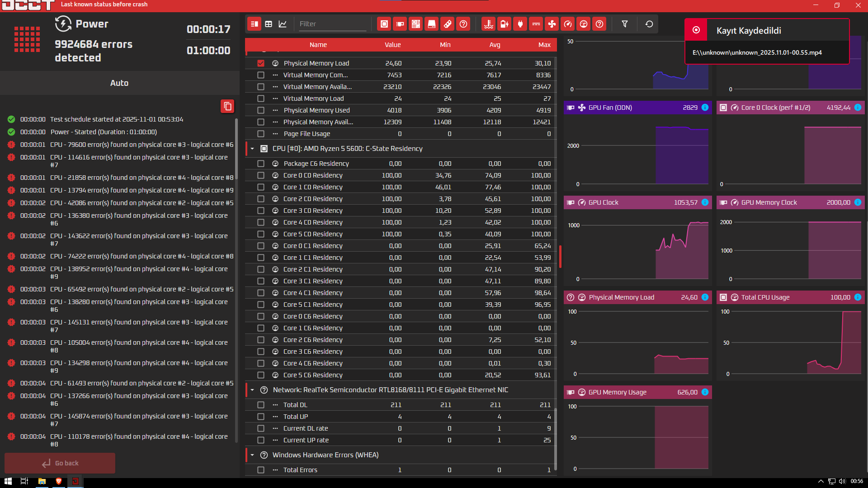
Task: Select the 'Power - Started (Duration : 01:00:00)' log entry
Action: (x=104, y=132)
